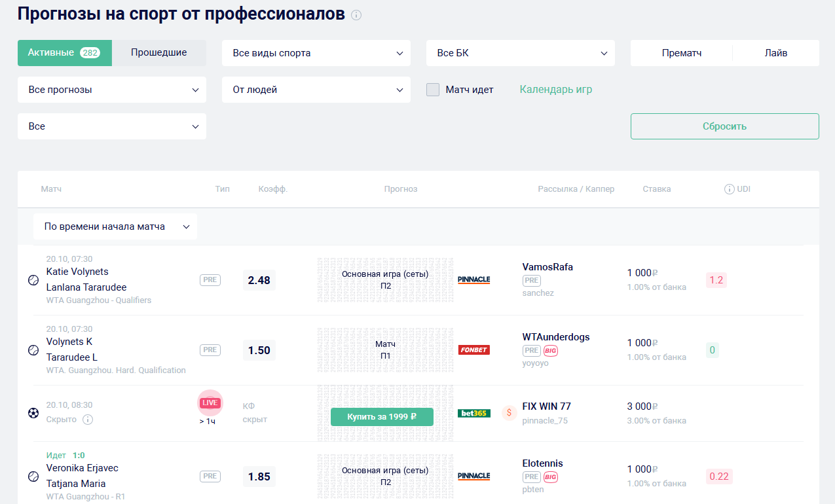Click the bet365 bookmaker logo
This screenshot has width=835, height=504.
[473, 413]
